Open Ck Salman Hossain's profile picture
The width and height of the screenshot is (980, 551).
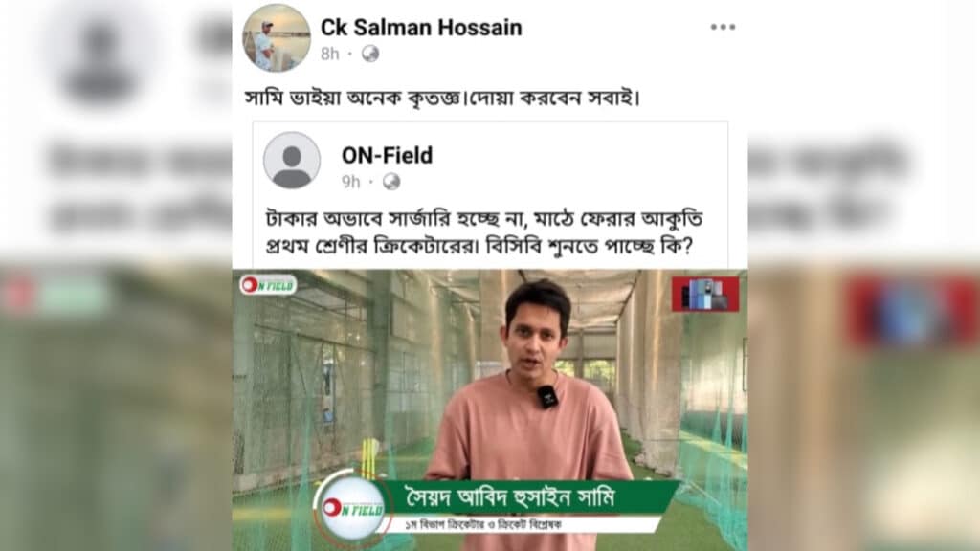277,37
